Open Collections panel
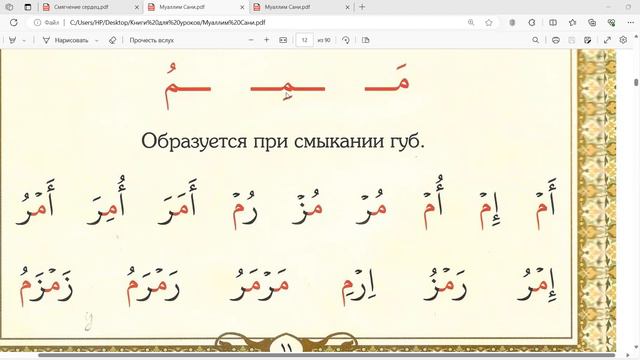 [592, 22]
